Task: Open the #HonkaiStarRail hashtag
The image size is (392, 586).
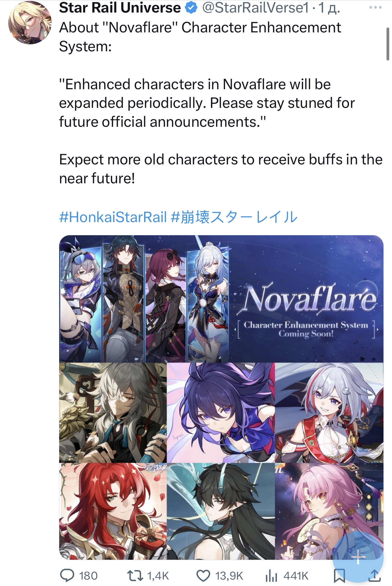Action: pos(113,217)
